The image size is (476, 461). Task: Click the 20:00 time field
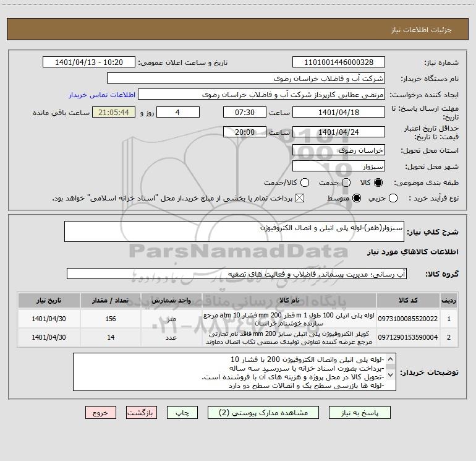click(245, 132)
